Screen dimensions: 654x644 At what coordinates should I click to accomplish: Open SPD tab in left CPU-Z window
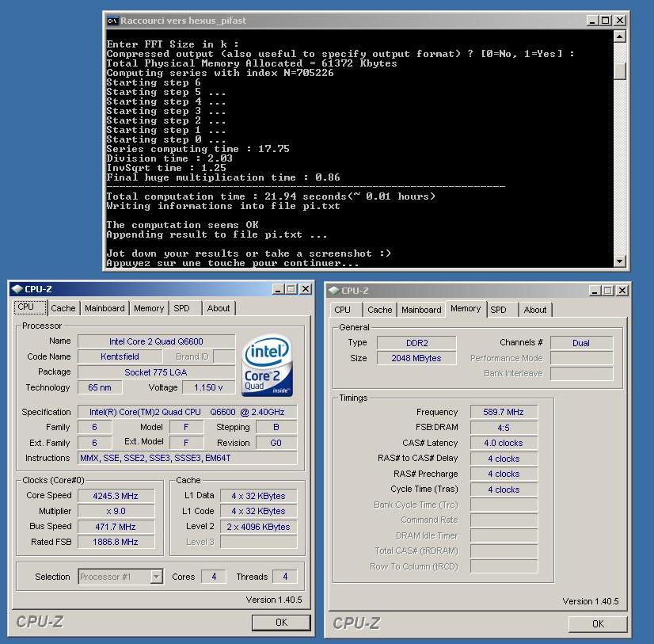click(x=185, y=308)
